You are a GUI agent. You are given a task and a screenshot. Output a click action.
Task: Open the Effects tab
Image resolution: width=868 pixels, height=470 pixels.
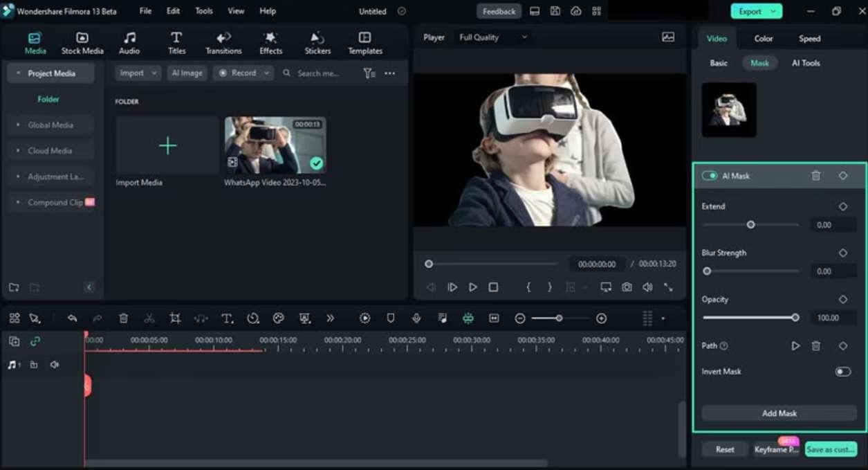[x=270, y=43]
